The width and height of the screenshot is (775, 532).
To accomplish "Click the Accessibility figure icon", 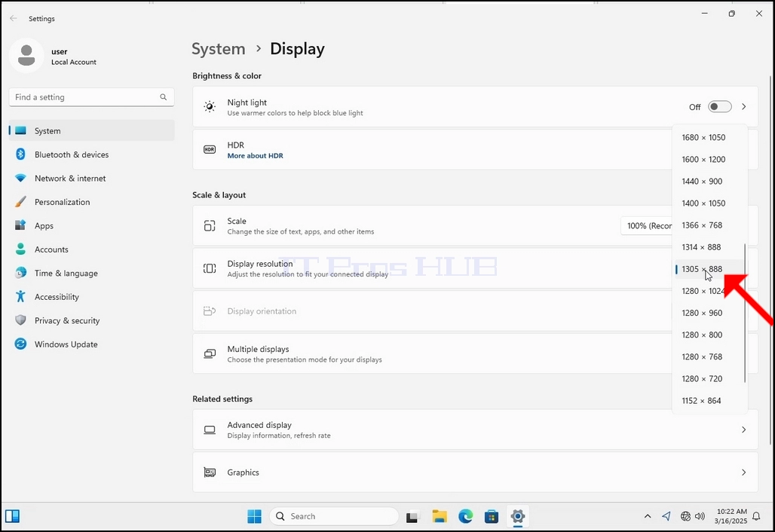I will (x=20, y=296).
